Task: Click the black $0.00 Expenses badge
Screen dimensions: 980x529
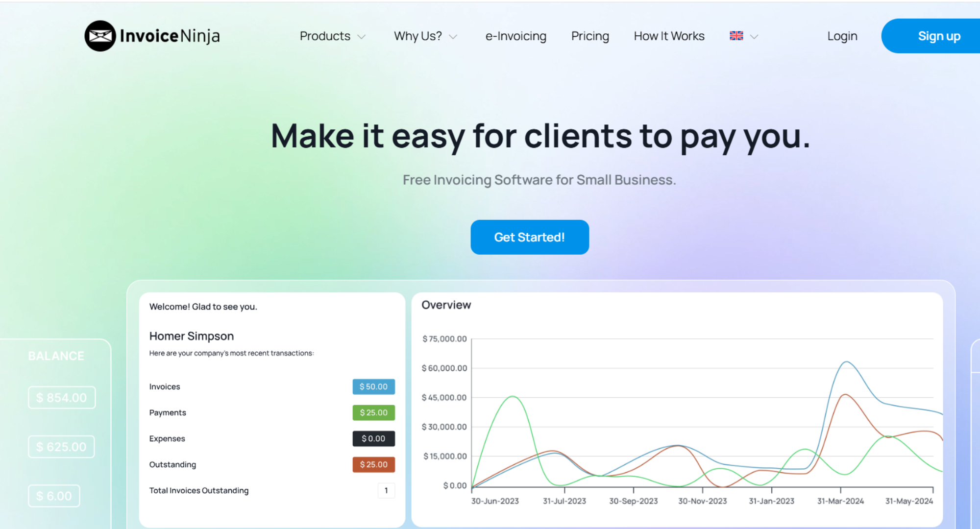Action: [x=373, y=438]
